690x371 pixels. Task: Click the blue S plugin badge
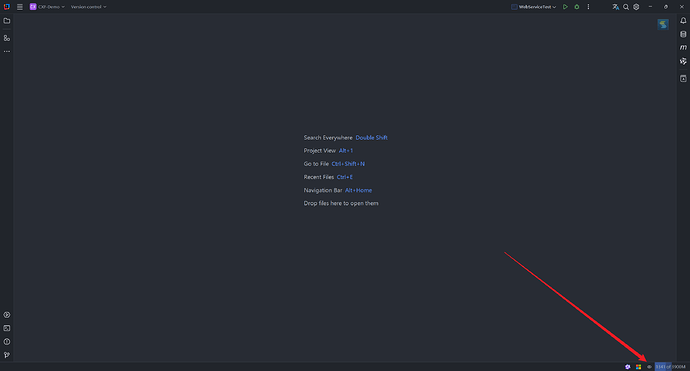[663, 24]
